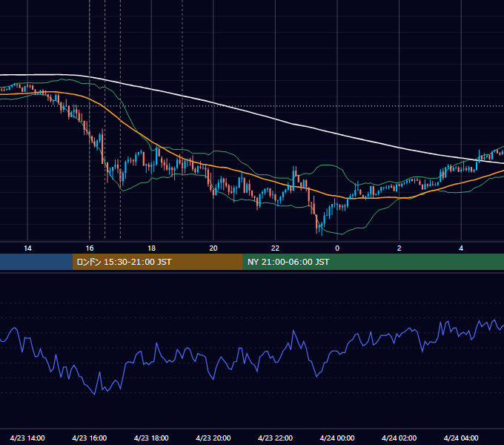Click the 0 hour axis label
504x445 pixels.
click(337, 248)
